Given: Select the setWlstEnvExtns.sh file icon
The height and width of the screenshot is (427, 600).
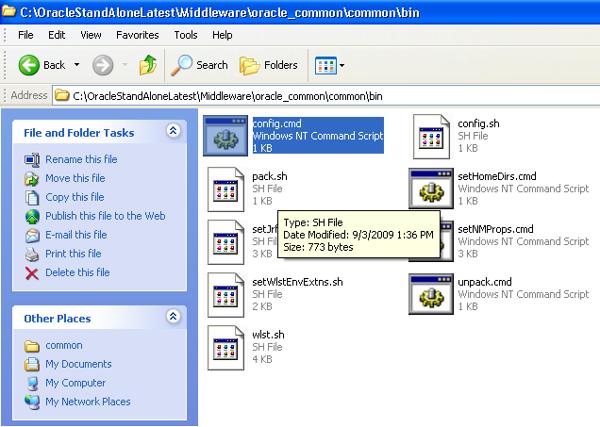Looking at the screenshot, I should [226, 292].
